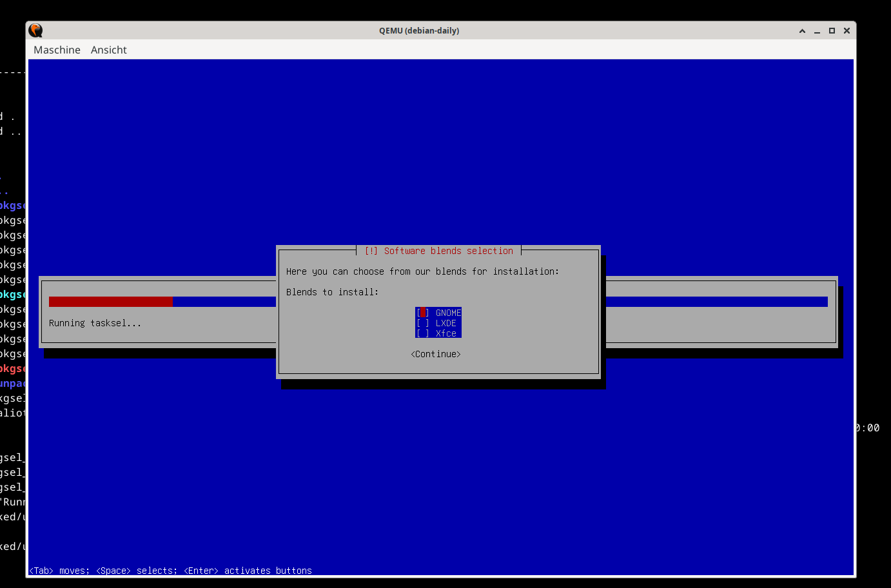Maximize the QEMU window

[832, 30]
